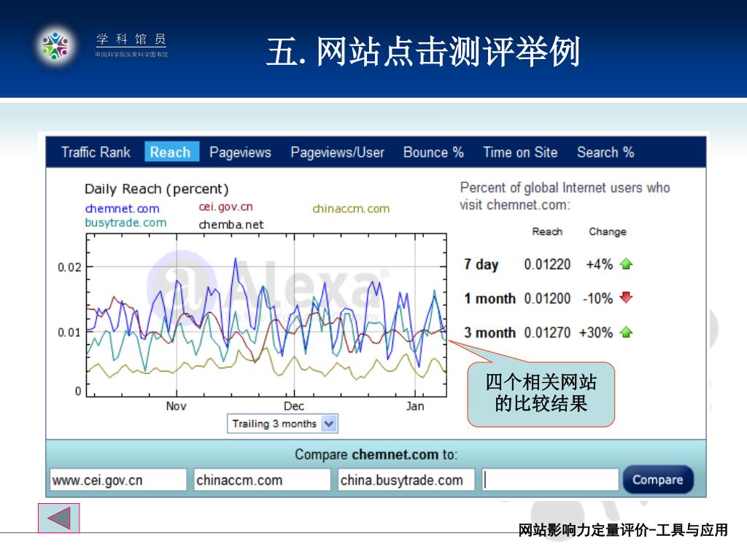Click the empty fourth compare input field
747x560 pixels.
(x=550, y=480)
